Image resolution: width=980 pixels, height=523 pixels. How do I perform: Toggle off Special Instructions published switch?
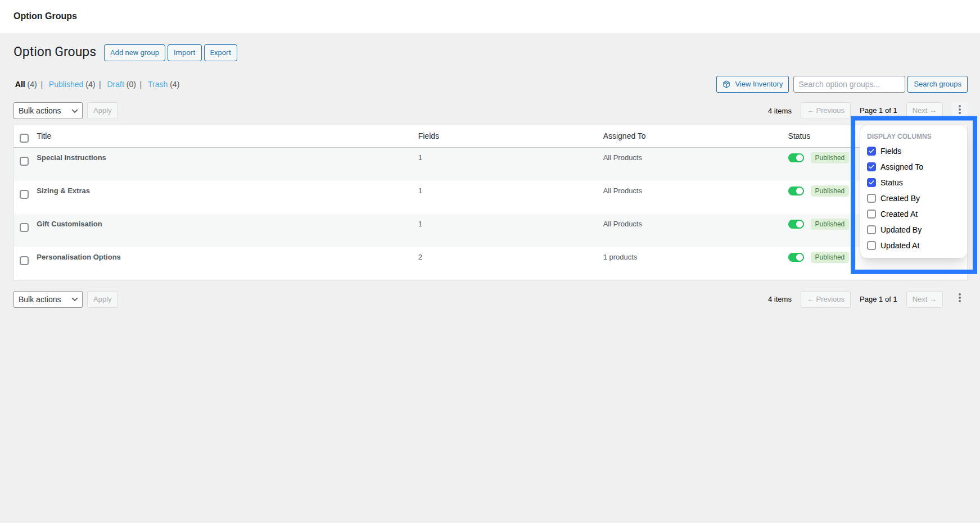(796, 158)
